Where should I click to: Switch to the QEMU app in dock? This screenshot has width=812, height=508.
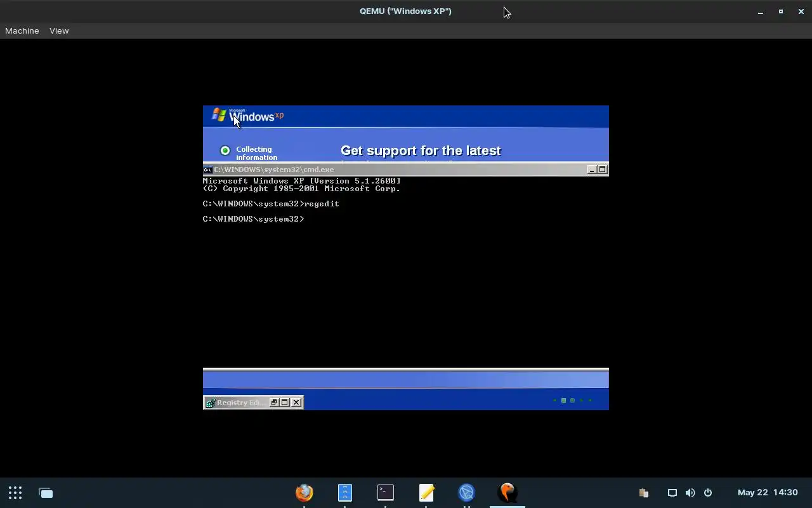click(x=507, y=492)
